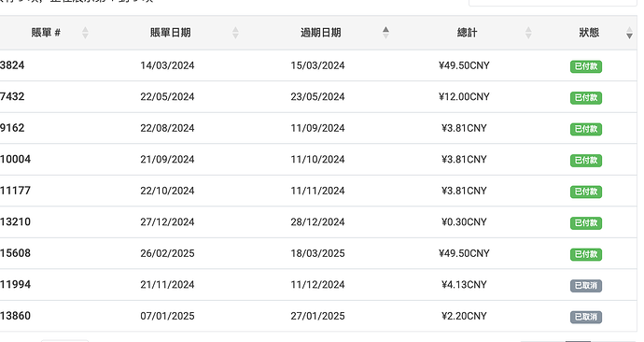644x342 pixels.
Task: Open invoice 3824
Action: [x=12, y=65]
